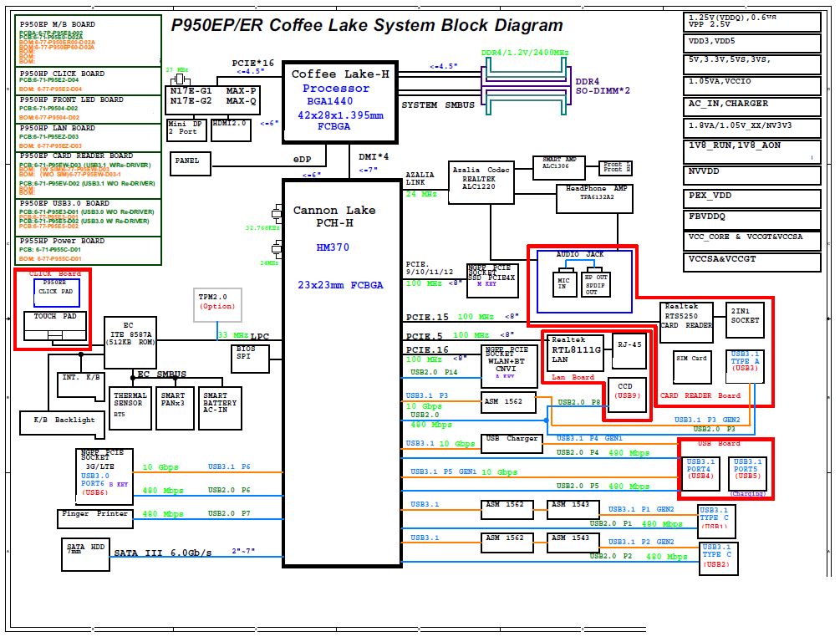
Task: Select the SATA HDD block
Action: (x=86, y=554)
